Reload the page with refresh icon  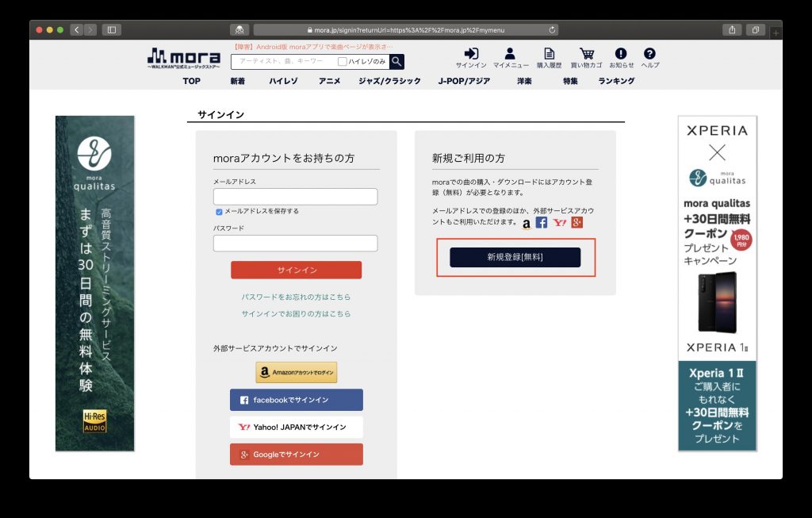[x=552, y=30]
